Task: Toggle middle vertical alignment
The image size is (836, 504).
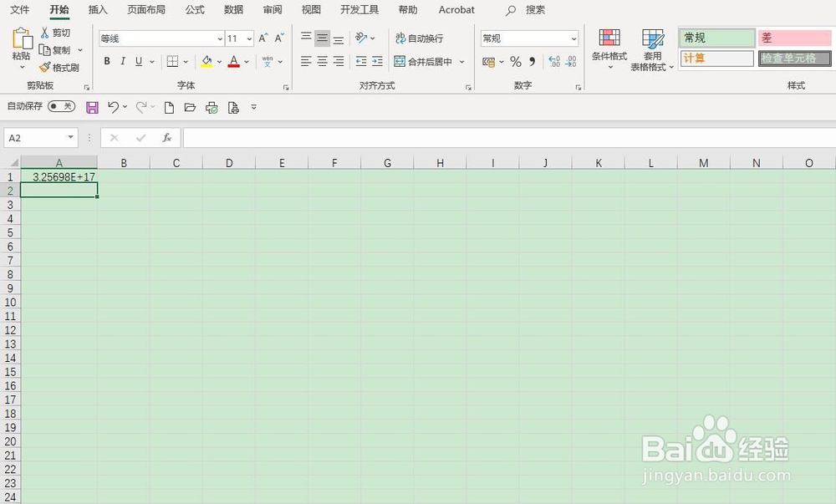Action: [322, 38]
